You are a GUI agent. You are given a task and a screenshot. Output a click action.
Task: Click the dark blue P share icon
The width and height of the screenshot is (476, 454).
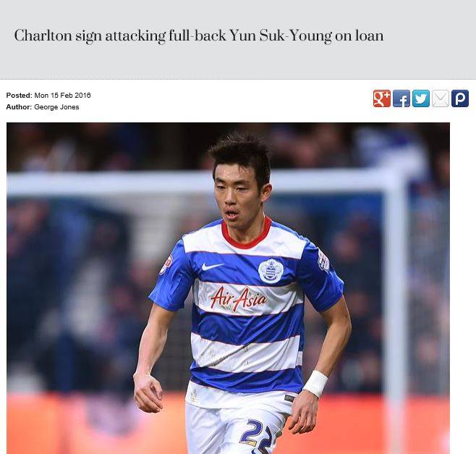(x=460, y=98)
